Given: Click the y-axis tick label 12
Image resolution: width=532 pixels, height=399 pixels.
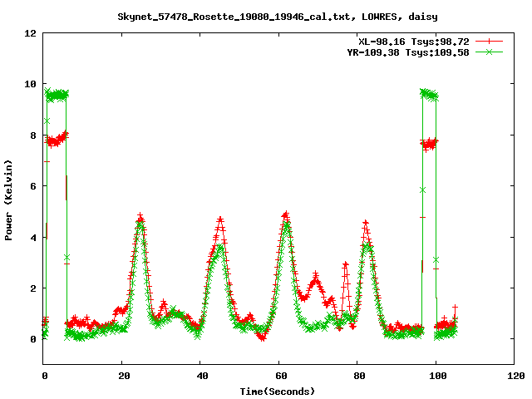Looking at the screenshot, I should point(30,33).
